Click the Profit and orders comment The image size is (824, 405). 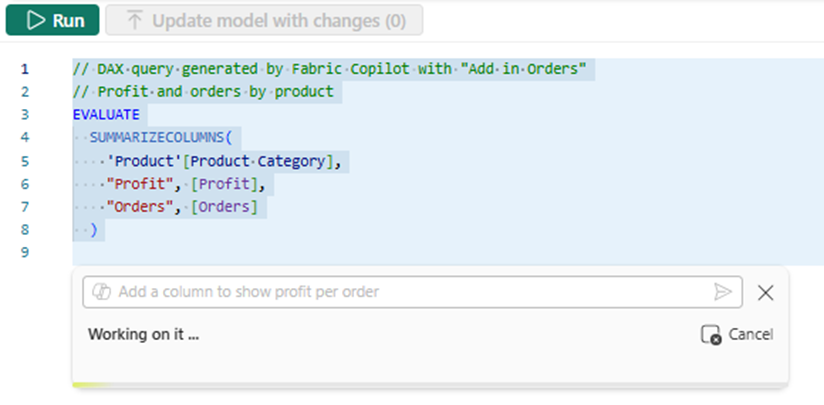[x=203, y=92]
